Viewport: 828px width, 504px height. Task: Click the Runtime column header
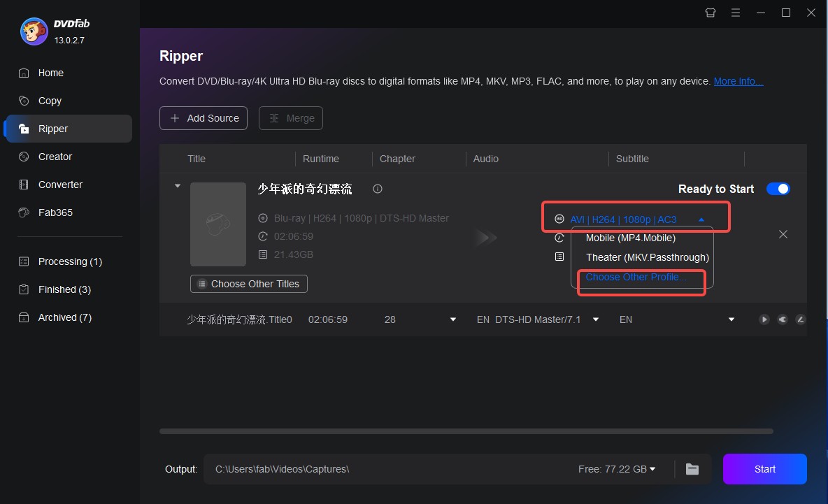(320, 159)
